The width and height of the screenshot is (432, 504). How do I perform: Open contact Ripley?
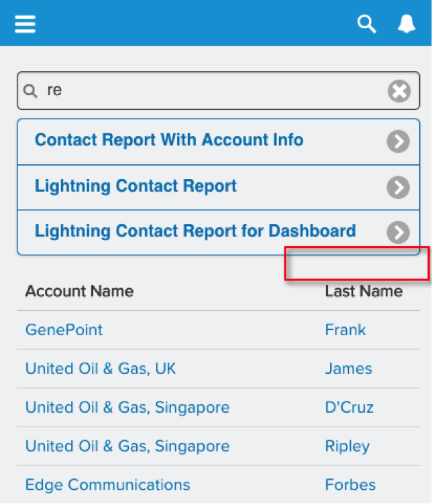[347, 446]
